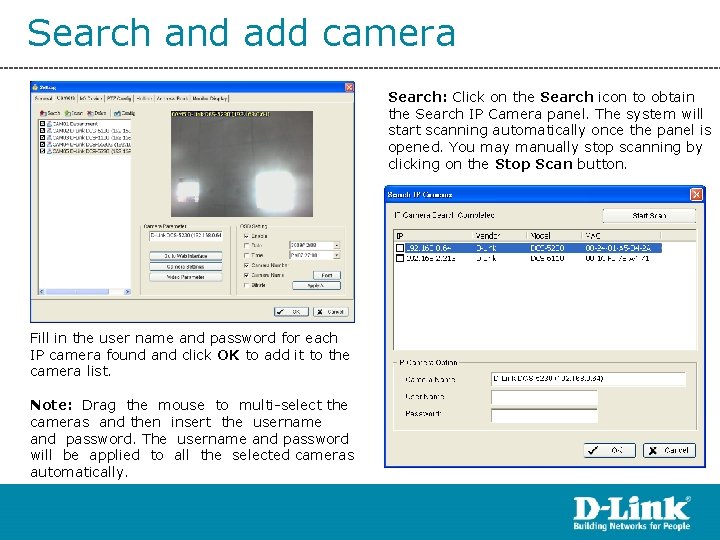Close the Setting window with the X

click(349, 87)
